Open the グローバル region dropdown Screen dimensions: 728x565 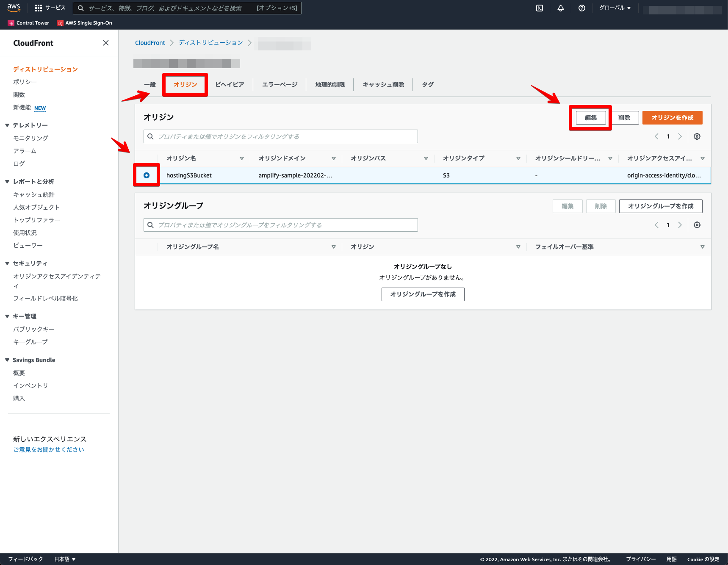[615, 8]
